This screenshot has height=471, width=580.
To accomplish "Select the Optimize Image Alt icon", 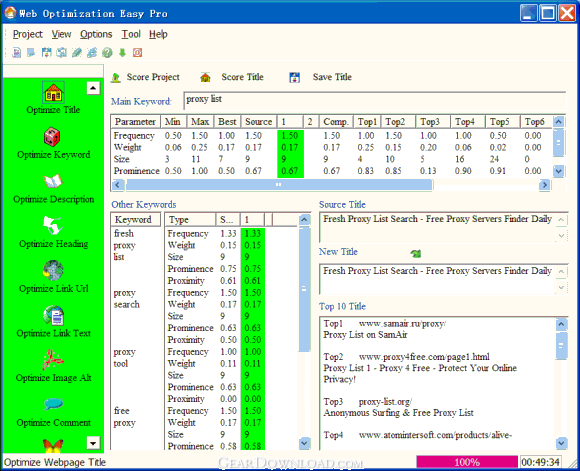I will pos(53,360).
